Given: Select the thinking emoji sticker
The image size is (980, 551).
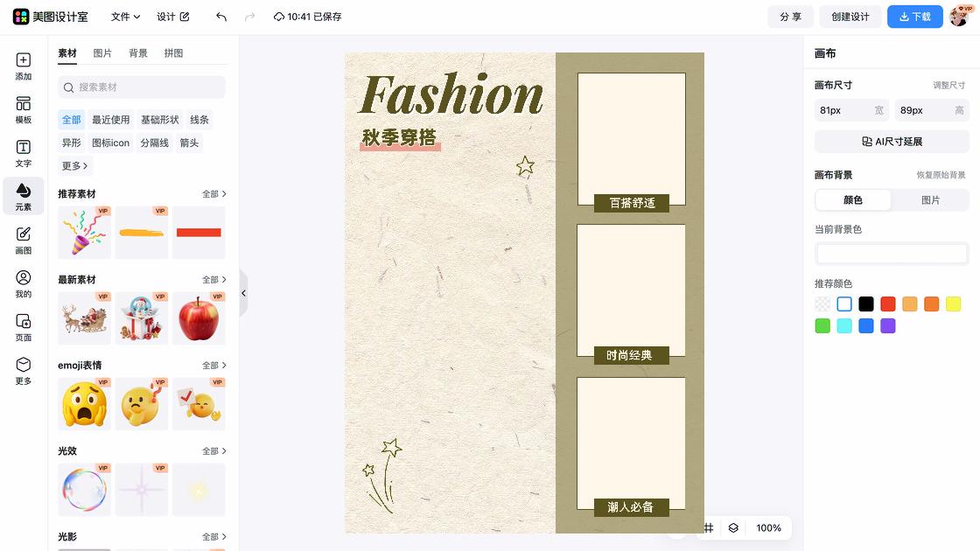Looking at the screenshot, I should pos(142,403).
